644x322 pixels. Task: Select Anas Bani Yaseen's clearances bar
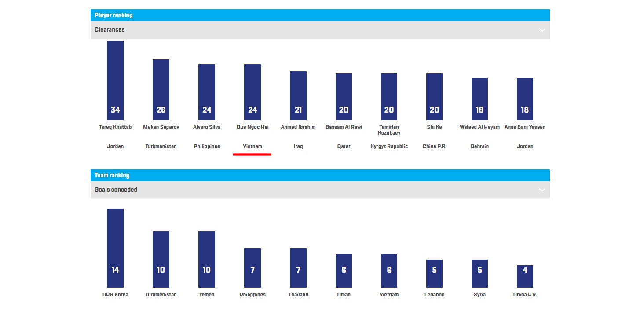(525, 99)
